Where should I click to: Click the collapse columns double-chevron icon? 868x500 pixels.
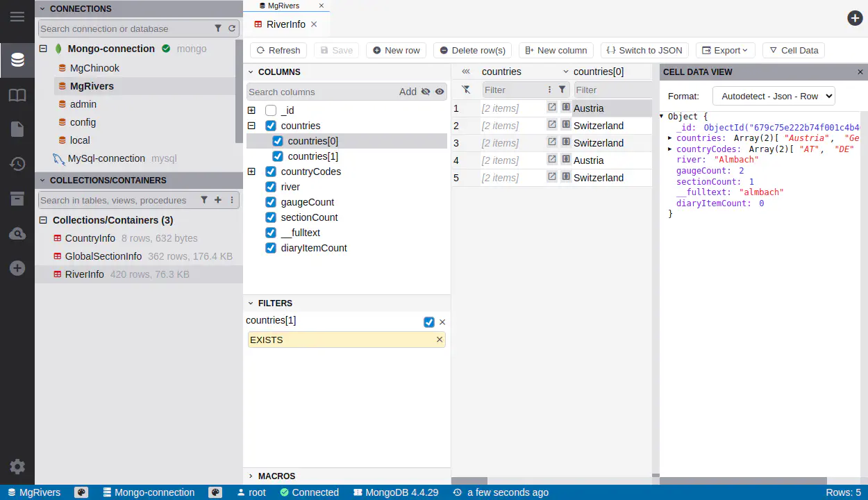coord(466,72)
